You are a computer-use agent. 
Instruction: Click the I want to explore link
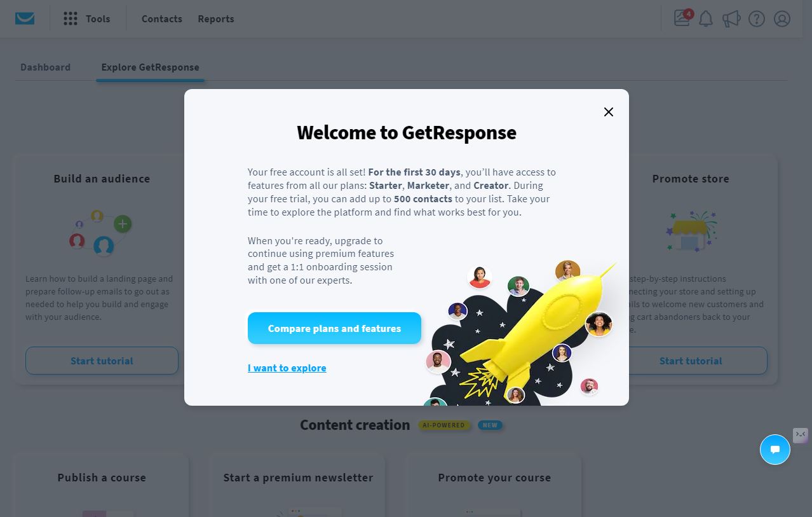287,368
